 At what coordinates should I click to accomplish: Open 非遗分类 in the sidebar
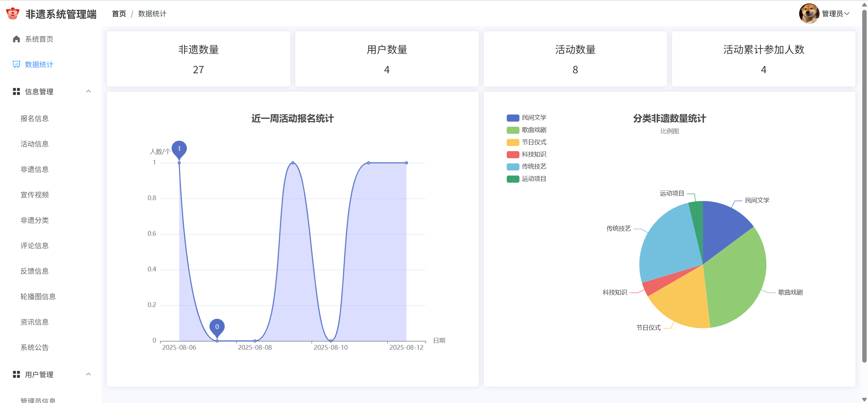click(35, 220)
